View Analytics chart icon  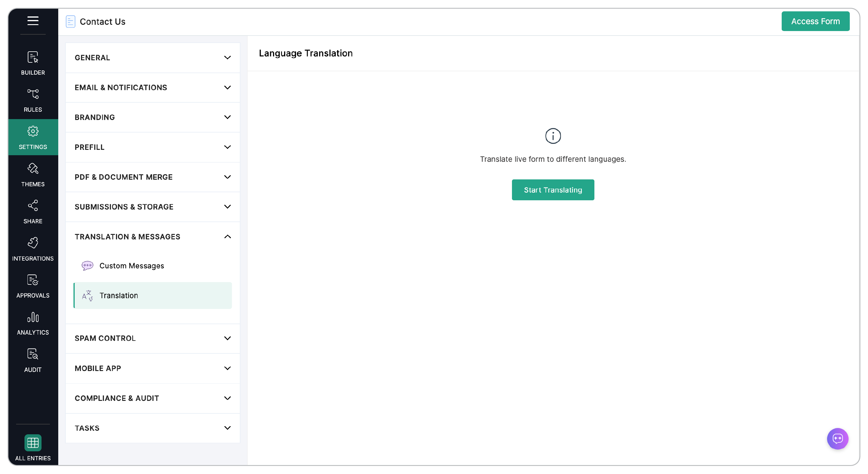click(x=33, y=317)
